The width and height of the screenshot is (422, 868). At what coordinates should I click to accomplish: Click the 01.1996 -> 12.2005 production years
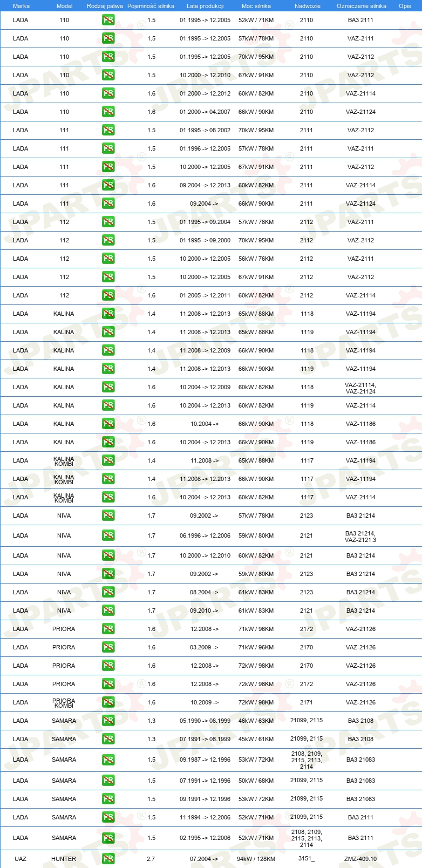[x=205, y=148]
